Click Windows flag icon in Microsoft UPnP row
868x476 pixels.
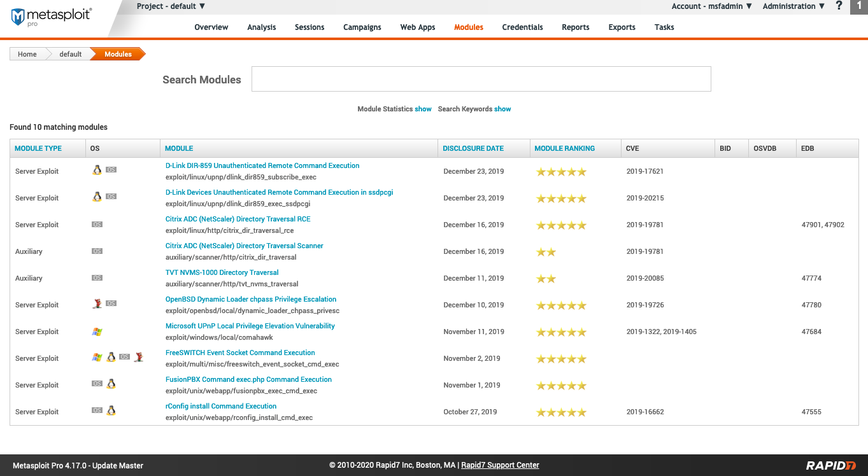pos(97,332)
